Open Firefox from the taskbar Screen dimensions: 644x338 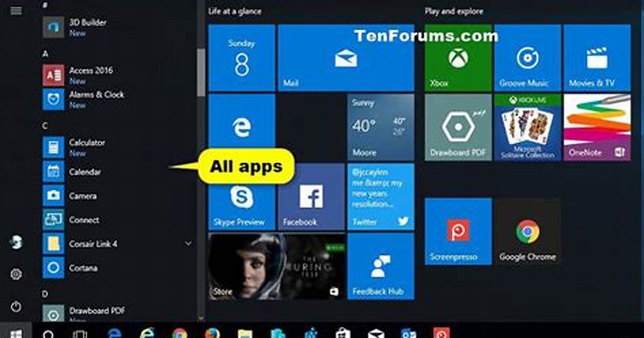(212, 334)
